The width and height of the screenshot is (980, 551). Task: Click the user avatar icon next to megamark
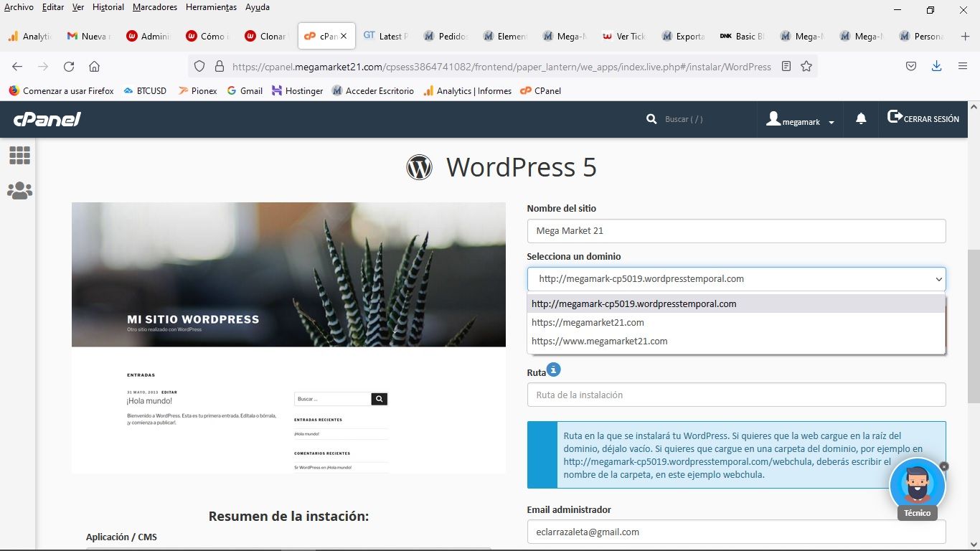pos(773,119)
